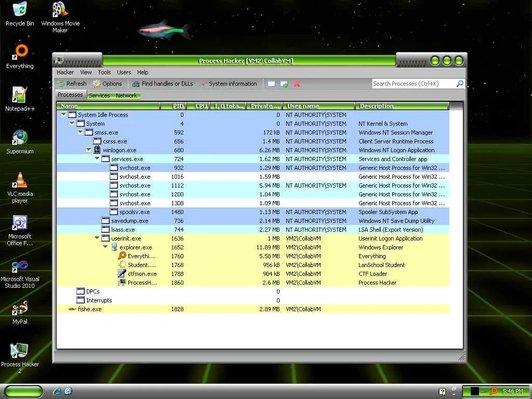Open the View menu
532x399 pixels.
pos(86,72)
